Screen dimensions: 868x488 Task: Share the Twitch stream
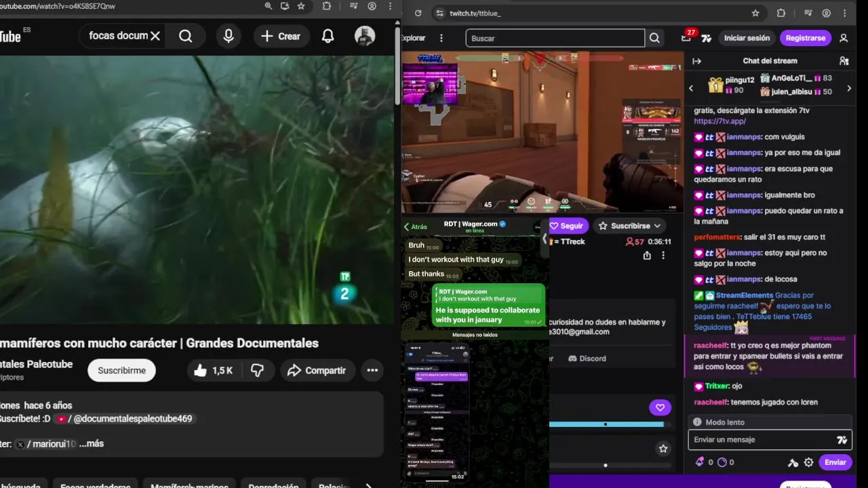[647, 256]
